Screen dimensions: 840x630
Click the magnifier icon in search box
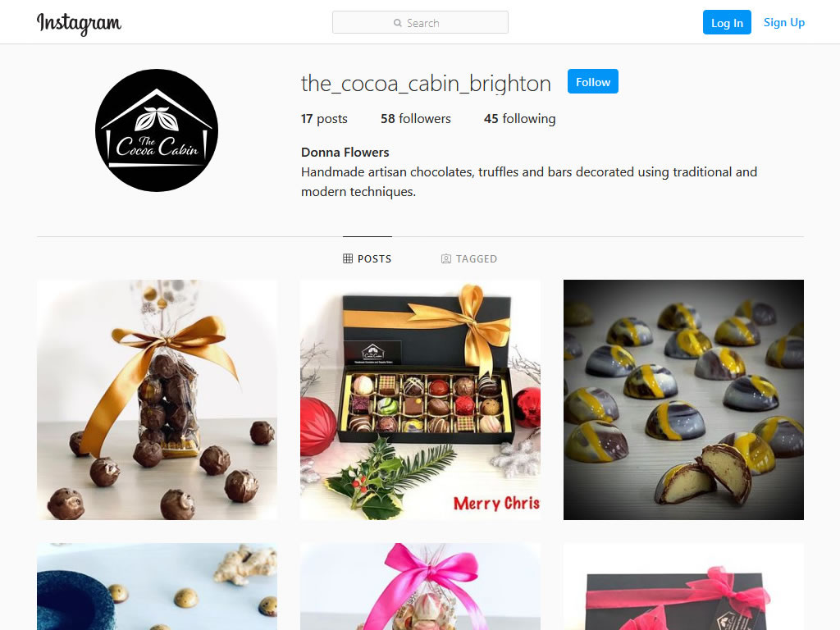(x=398, y=23)
